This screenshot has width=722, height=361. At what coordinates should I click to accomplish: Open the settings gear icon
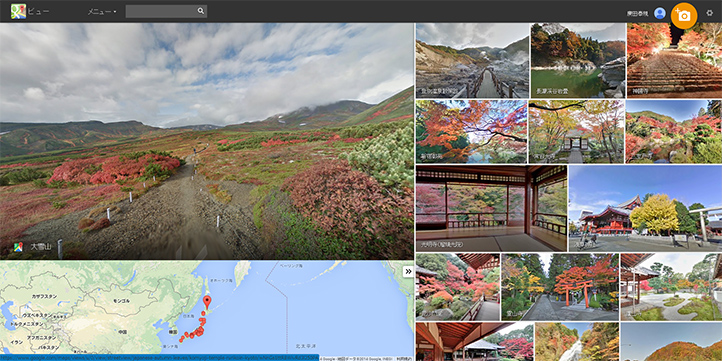[x=710, y=13]
